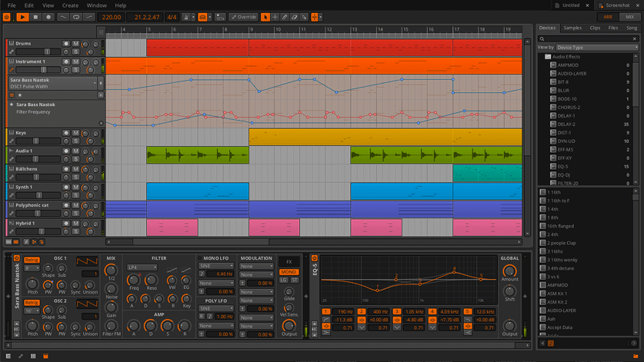Click the Play button in transport
Image resolution: width=644 pixels, height=362 pixels.
tap(22, 17)
